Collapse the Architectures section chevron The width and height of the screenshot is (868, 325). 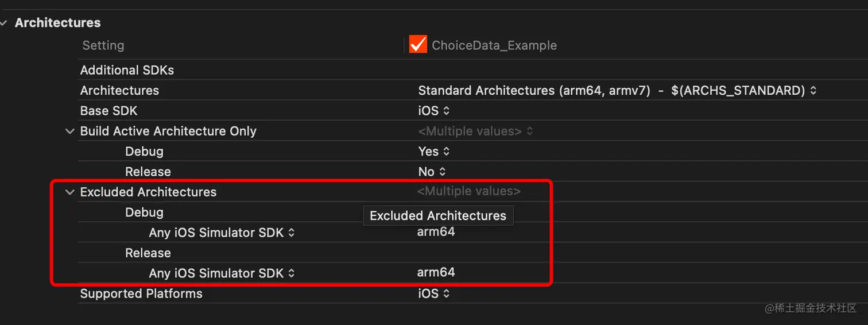[5, 23]
